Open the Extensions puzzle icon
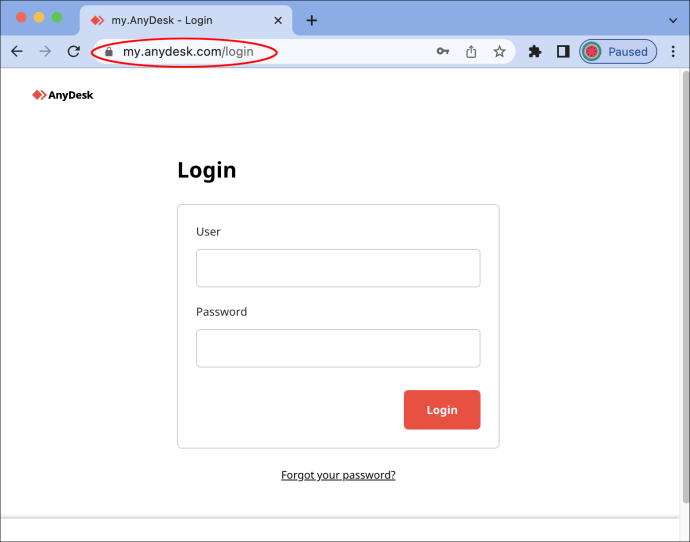Image resolution: width=690 pixels, height=542 pixels. (535, 51)
